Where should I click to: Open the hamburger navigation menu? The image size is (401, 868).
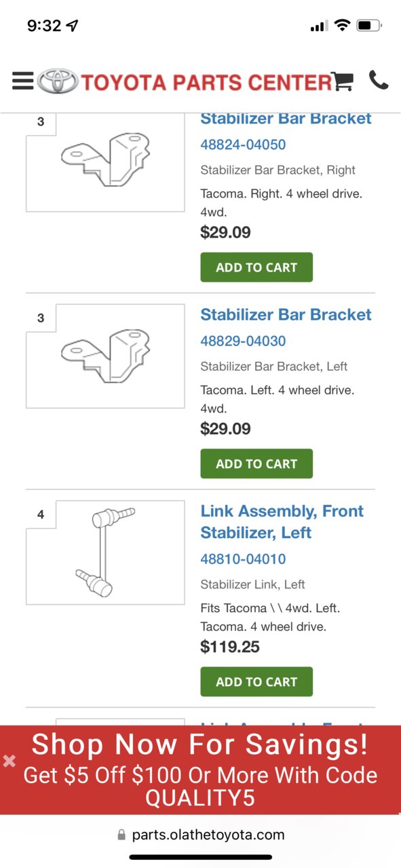click(22, 81)
